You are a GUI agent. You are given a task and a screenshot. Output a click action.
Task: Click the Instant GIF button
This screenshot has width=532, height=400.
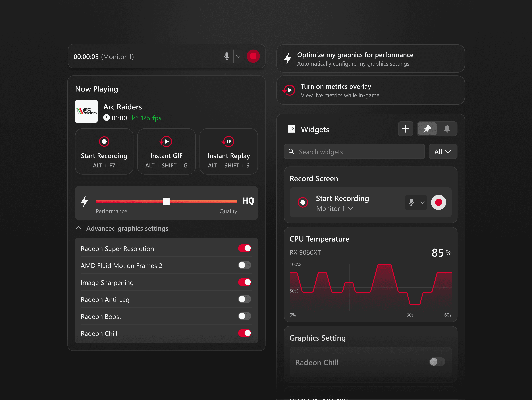[166, 152]
